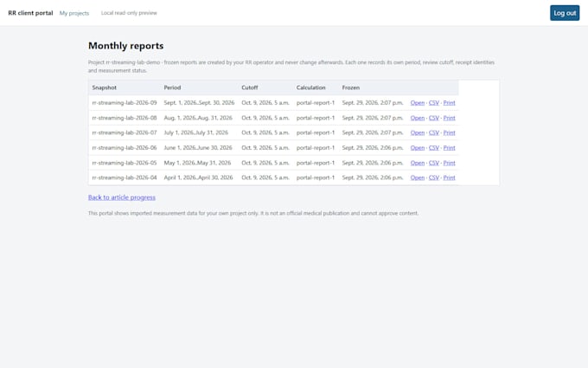Click period May 1, 2026..May 31, 2026
This screenshot has height=368, width=588.
(x=197, y=163)
